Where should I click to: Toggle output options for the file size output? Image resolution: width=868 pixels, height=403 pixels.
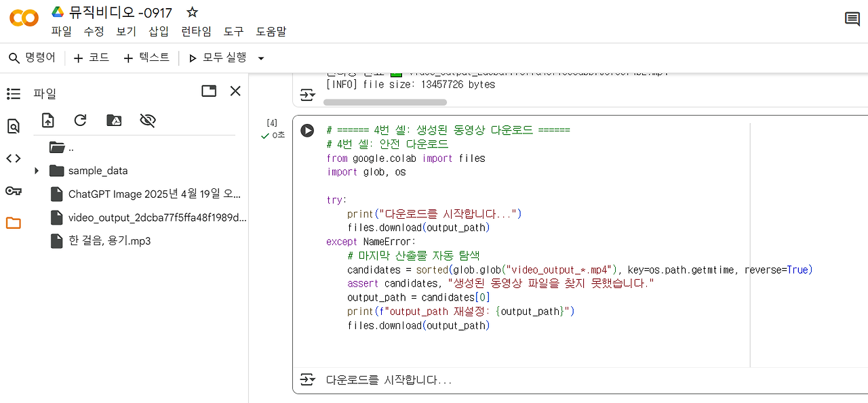coord(308,95)
